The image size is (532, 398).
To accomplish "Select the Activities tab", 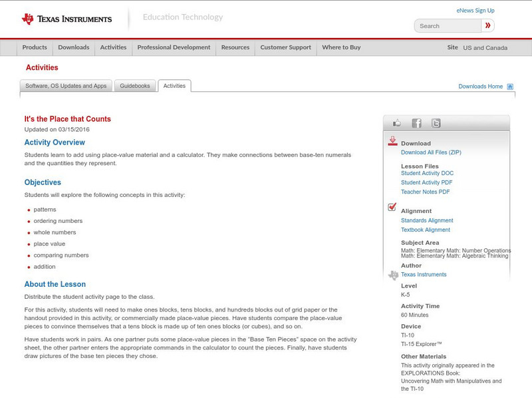I will [x=174, y=86].
